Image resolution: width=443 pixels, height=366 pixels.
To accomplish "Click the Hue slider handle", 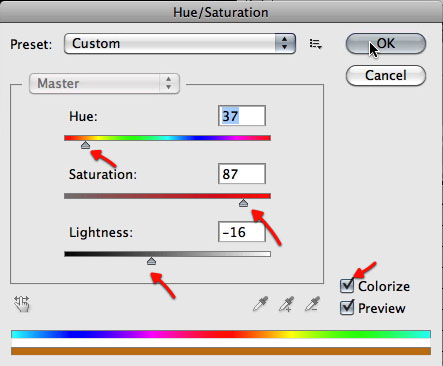I will point(86,145).
